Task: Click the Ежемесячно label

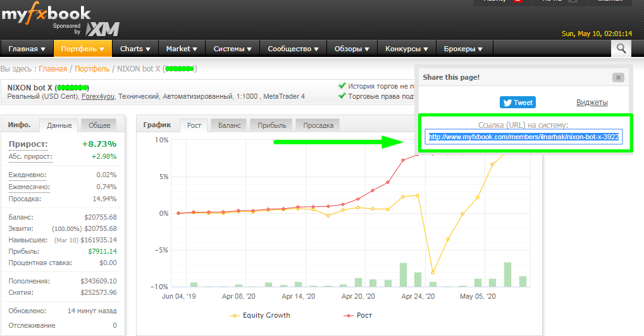Action: pyautogui.click(x=29, y=187)
